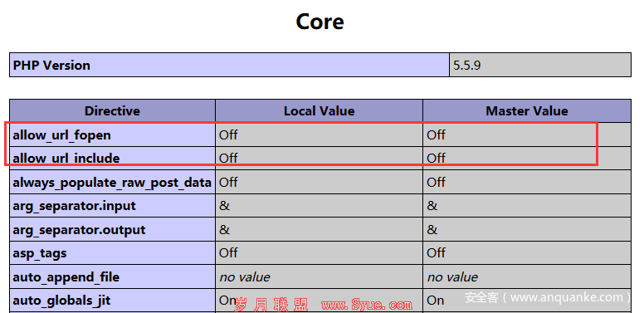Select the auto_globals_jit directive name
Image resolution: width=644 pixels, height=313 pixels.
61,301
